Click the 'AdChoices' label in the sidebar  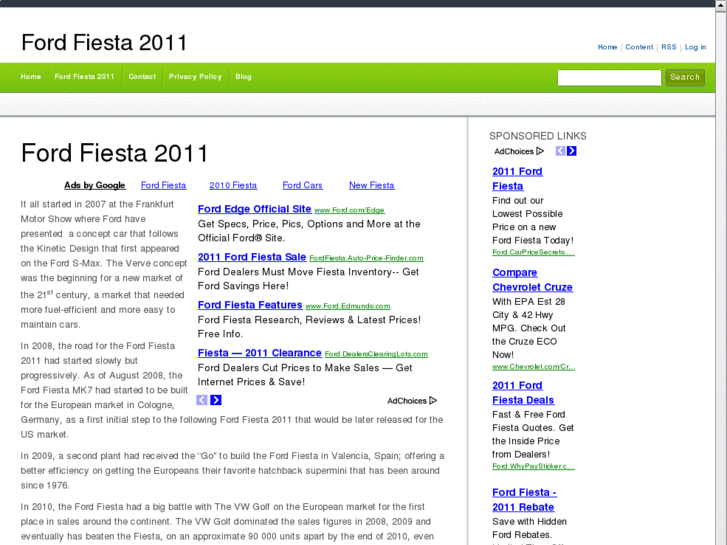pyautogui.click(x=514, y=151)
